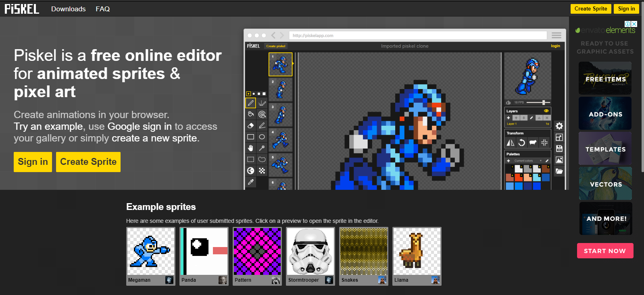The height and width of the screenshot is (295, 644).
Task: Click the author avatar on the Llama card
Action: pyautogui.click(x=436, y=280)
